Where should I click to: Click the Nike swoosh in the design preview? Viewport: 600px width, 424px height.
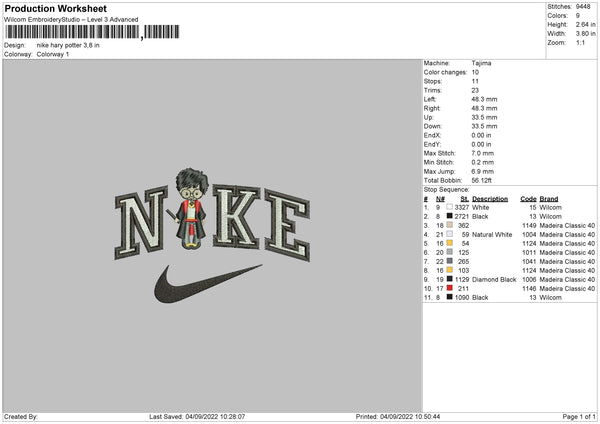pos(207,285)
